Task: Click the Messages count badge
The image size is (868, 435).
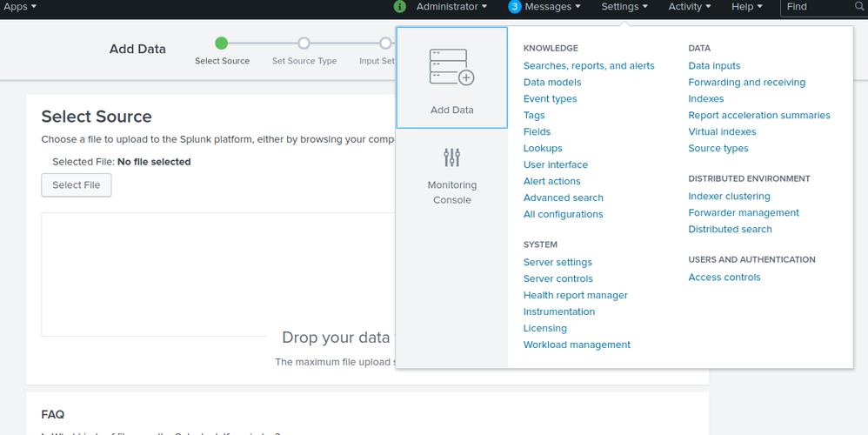Action: tap(515, 7)
